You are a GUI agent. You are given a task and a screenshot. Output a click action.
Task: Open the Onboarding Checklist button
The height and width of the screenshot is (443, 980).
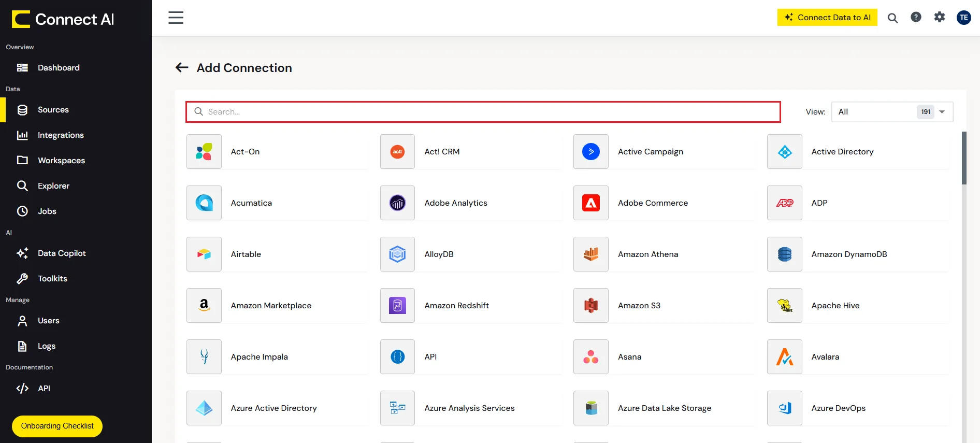click(x=57, y=426)
